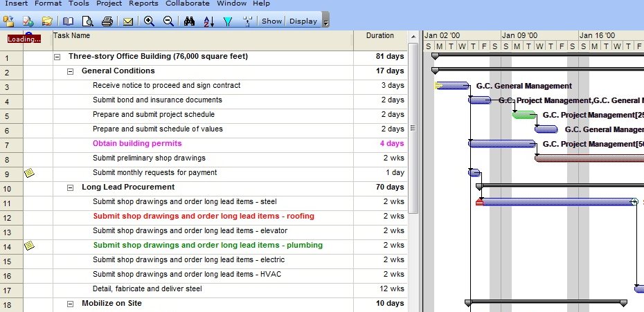The width and height of the screenshot is (644, 312).
Task: Click the green Gantt bar for project schedule
Action: 524,115
